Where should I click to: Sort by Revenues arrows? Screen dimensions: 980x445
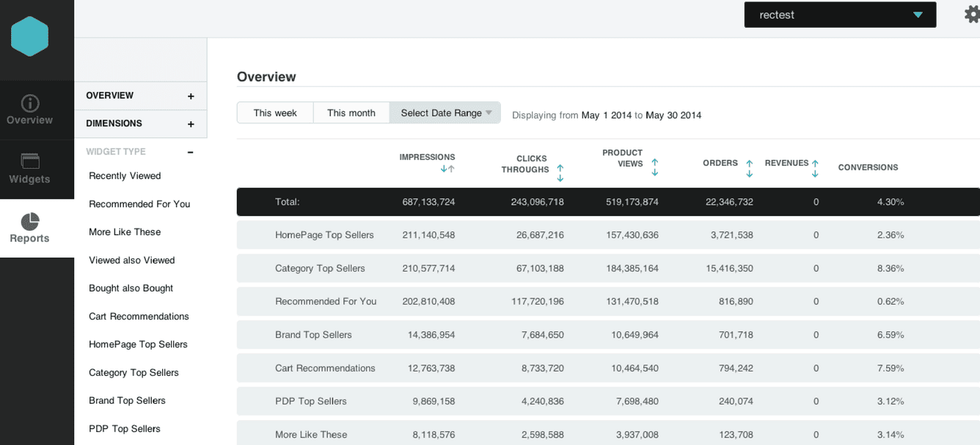[815, 169]
